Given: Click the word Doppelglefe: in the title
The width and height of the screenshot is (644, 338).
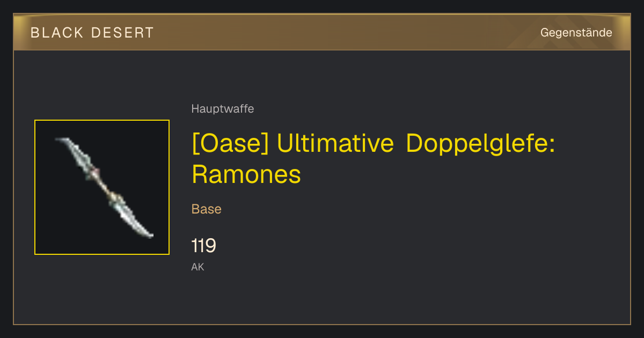Looking at the screenshot, I should tap(480, 144).
